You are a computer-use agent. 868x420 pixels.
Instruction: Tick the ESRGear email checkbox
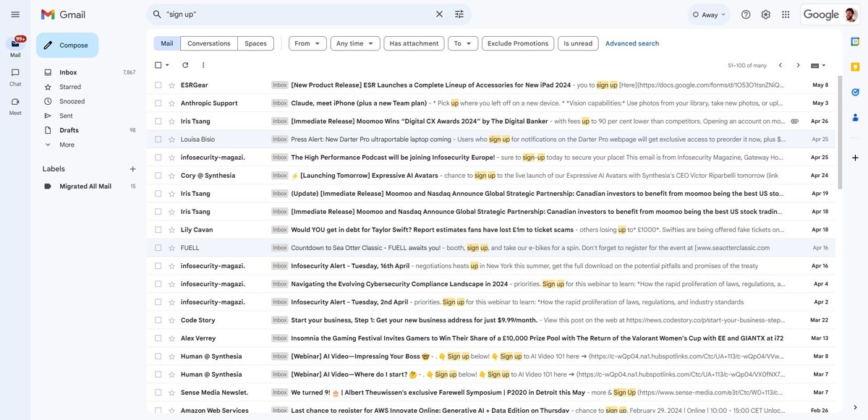[158, 85]
